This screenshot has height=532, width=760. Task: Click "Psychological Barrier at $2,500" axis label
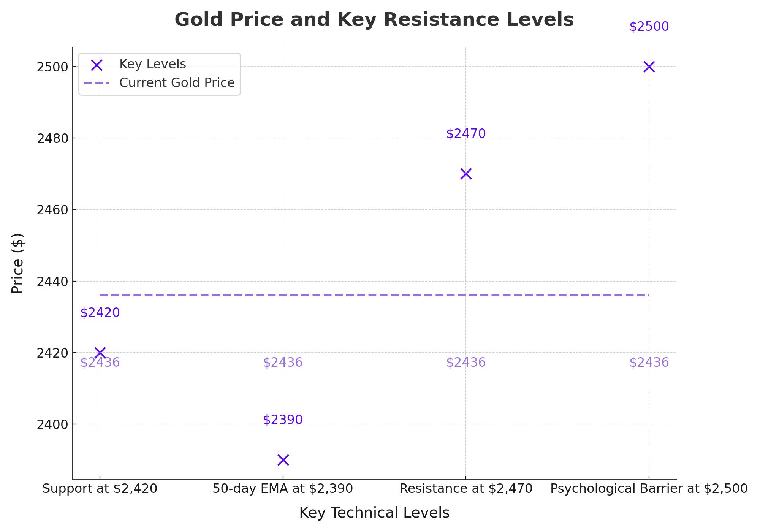[x=649, y=489]
